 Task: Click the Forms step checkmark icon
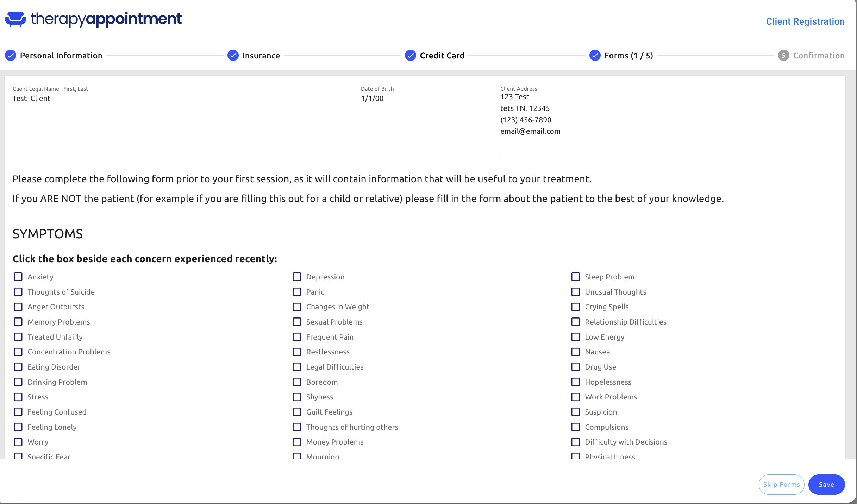click(595, 56)
